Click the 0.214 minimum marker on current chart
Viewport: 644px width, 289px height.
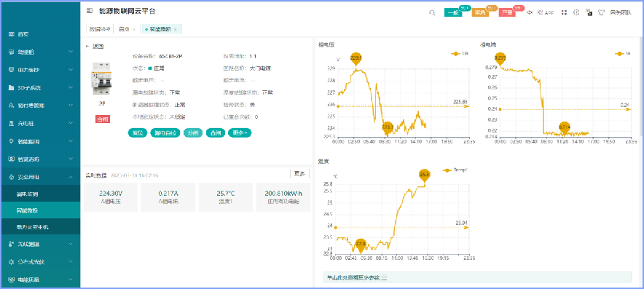pyautogui.click(x=564, y=128)
